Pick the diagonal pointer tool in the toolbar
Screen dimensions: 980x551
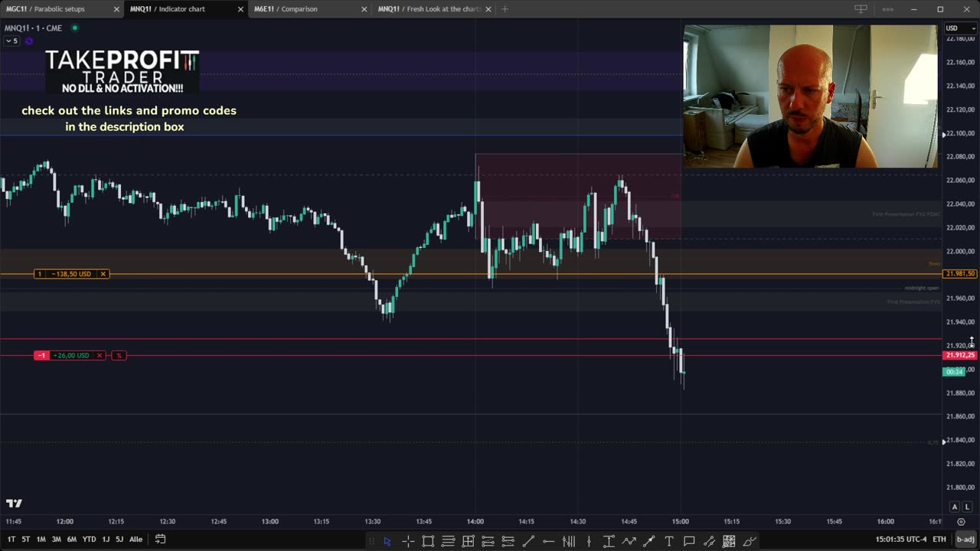648,541
